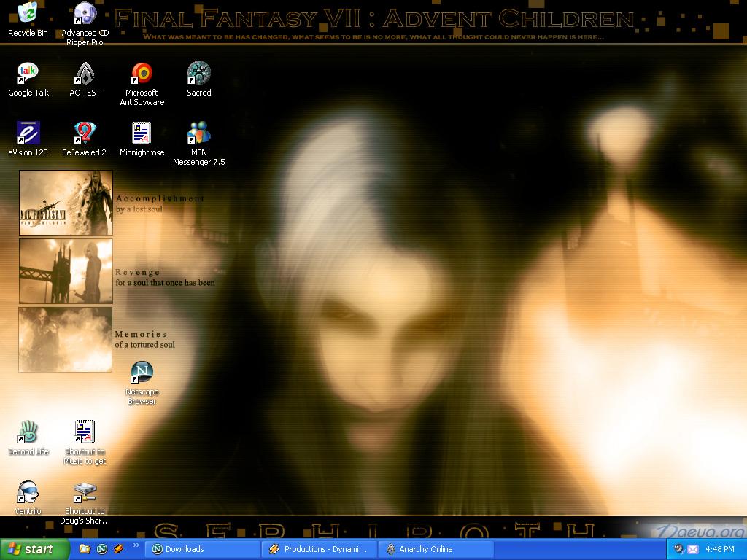747x560 pixels.
Task: Open the Recycle Bin desktop icon
Action: (x=28, y=14)
